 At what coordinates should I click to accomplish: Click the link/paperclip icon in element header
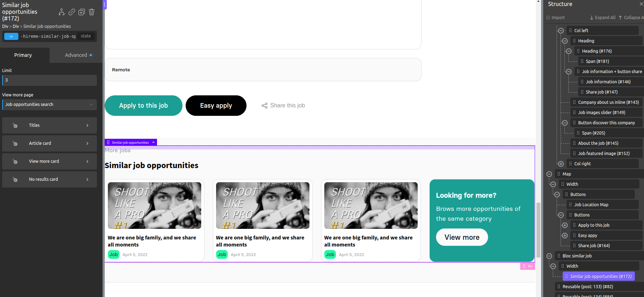(x=72, y=12)
